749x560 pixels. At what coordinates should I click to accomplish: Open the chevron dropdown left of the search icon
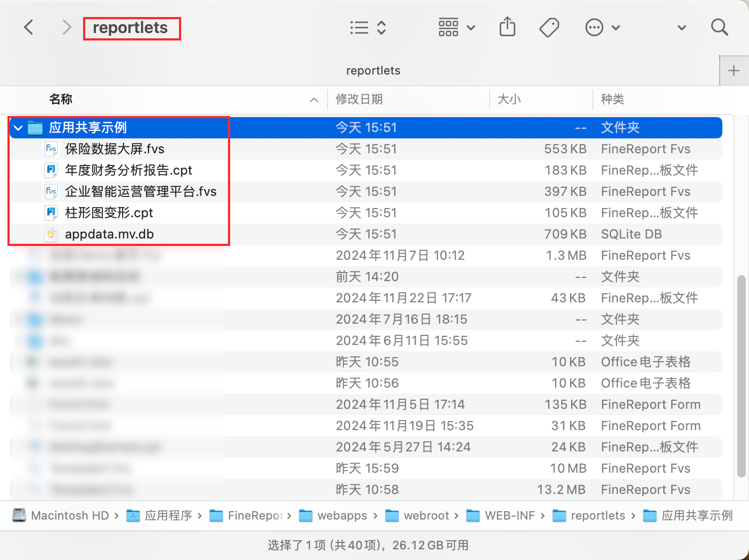[x=681, y=27]
